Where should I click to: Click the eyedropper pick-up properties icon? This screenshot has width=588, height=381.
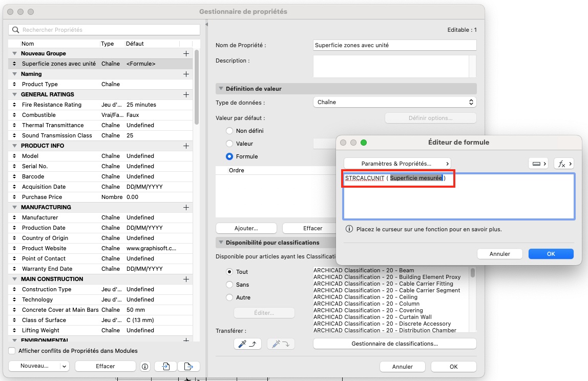point(247,344)
